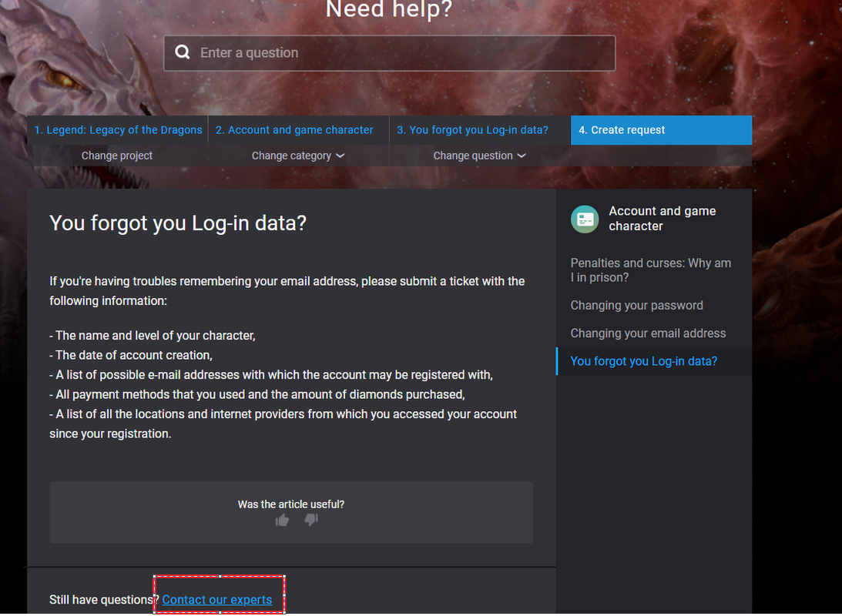
Task: Open the 'Changing your password' article
Action: 636,306
